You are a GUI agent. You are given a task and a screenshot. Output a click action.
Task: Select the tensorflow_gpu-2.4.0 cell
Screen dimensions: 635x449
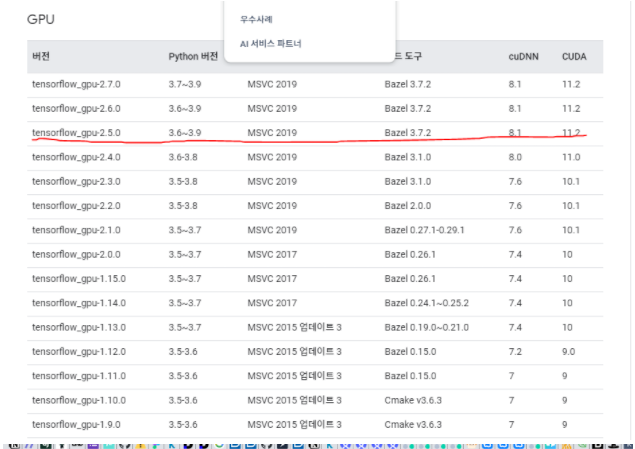coord(76,157)
